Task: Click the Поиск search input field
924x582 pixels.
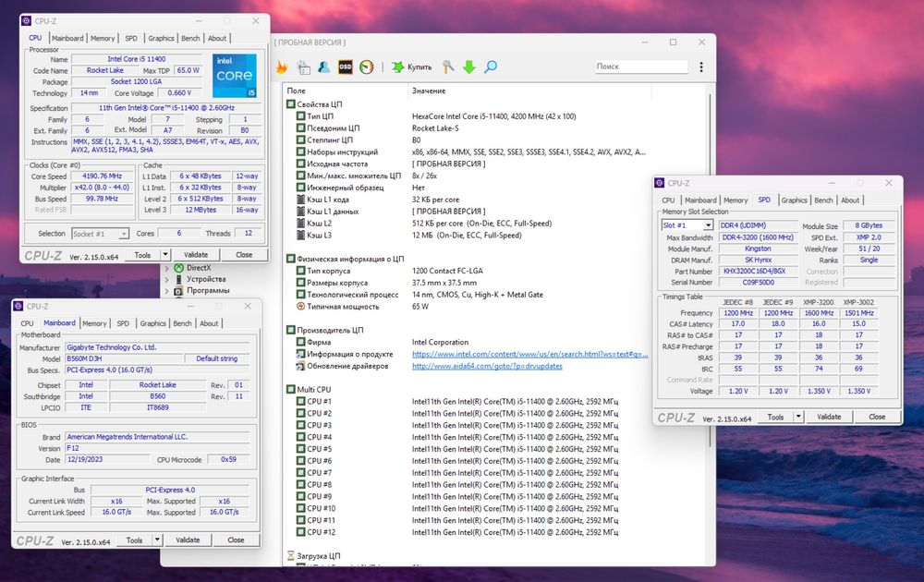Action: point(640,67)
